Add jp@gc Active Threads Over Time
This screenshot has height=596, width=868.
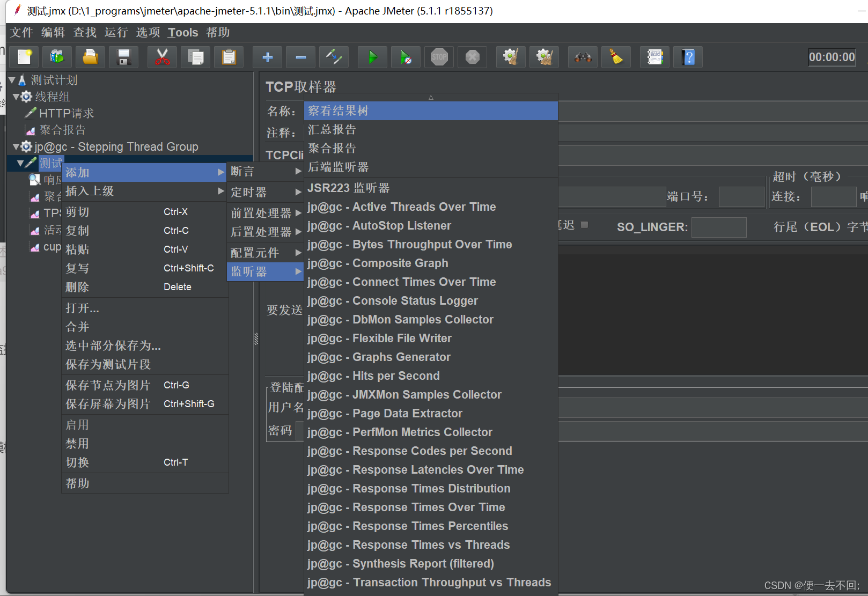click(x=431, y=207)
